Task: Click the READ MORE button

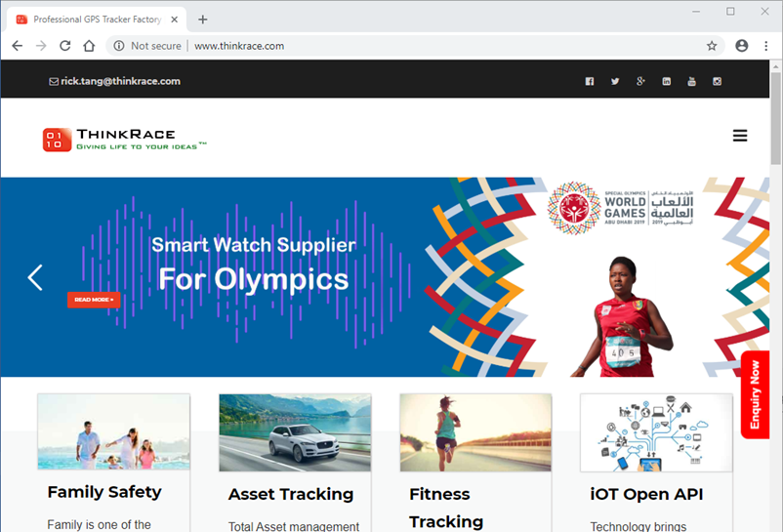Action: [x=94, y=300]
